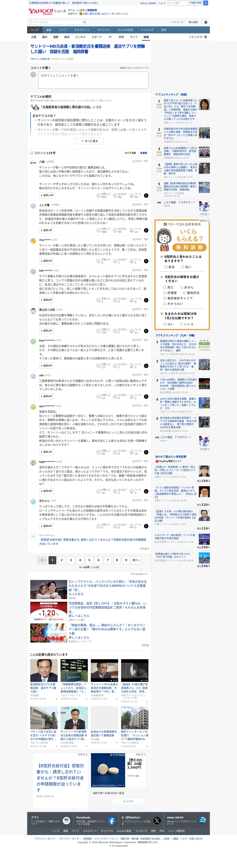Select the 経済 category tab
Viewport: 237px width, 868px height.
click(67, 37)
